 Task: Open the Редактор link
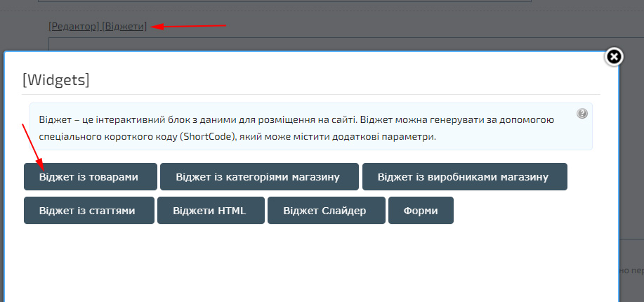click(74, 27)
